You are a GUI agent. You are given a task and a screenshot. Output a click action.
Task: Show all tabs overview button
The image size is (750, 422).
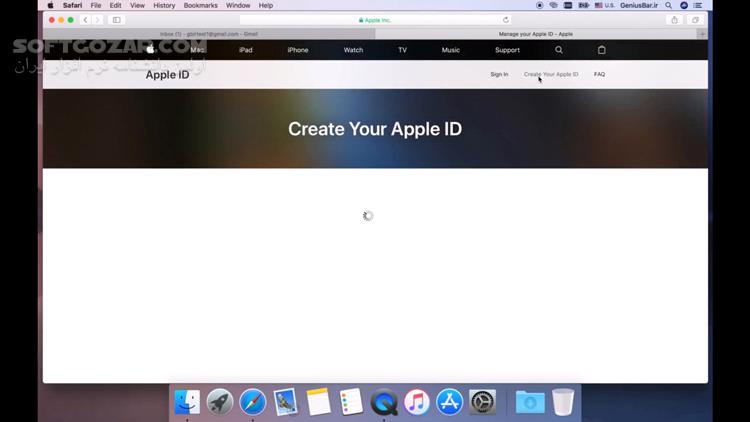(695, 20)
